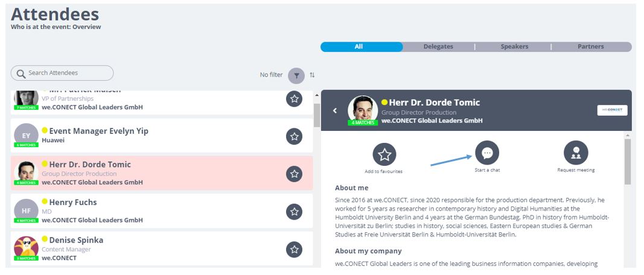
Task: Click the attendee list scrollbar thumb
Action: coord(317,115)
